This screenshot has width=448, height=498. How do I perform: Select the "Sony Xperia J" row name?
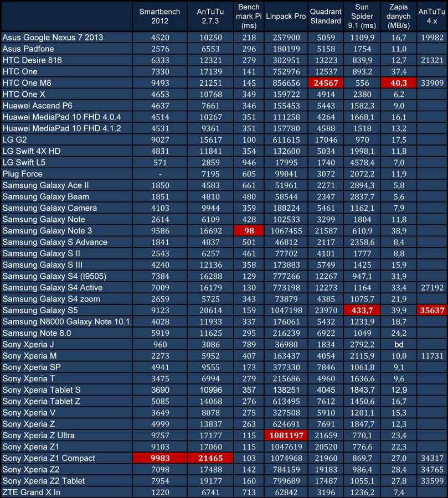pos(28,345)
